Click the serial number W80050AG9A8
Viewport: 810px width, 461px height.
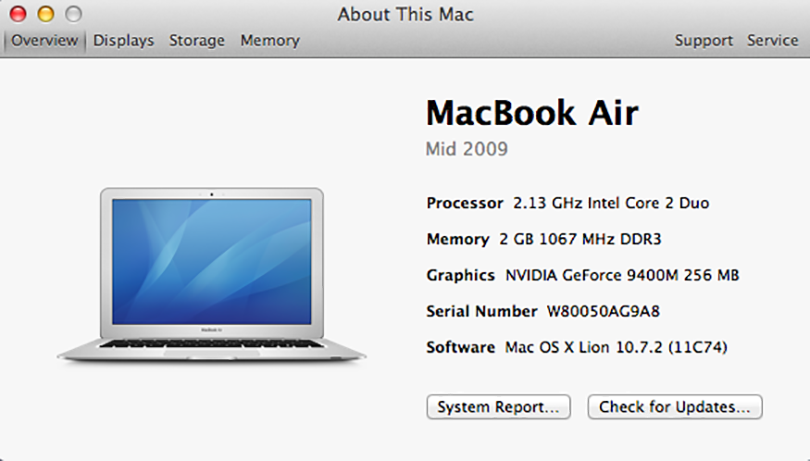603,311
